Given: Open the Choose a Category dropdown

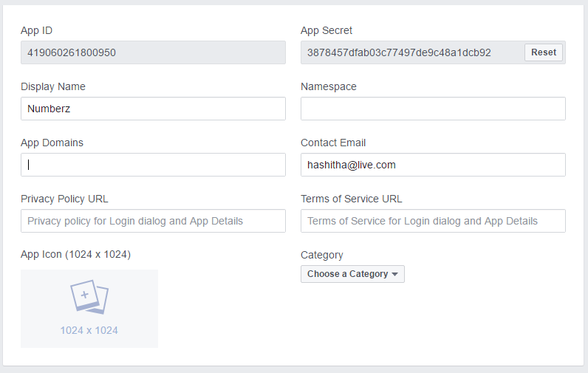Looking at the screenshot, I should (x=352, y=274).
